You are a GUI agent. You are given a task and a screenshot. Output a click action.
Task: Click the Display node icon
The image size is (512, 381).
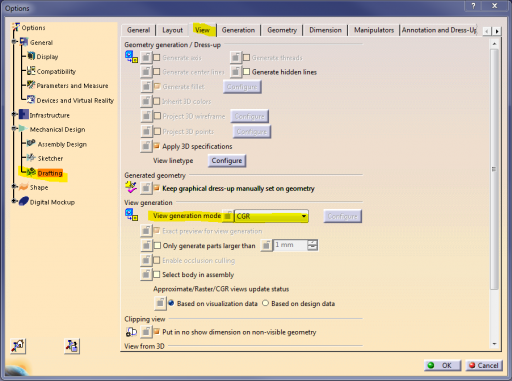pos(31,56)
